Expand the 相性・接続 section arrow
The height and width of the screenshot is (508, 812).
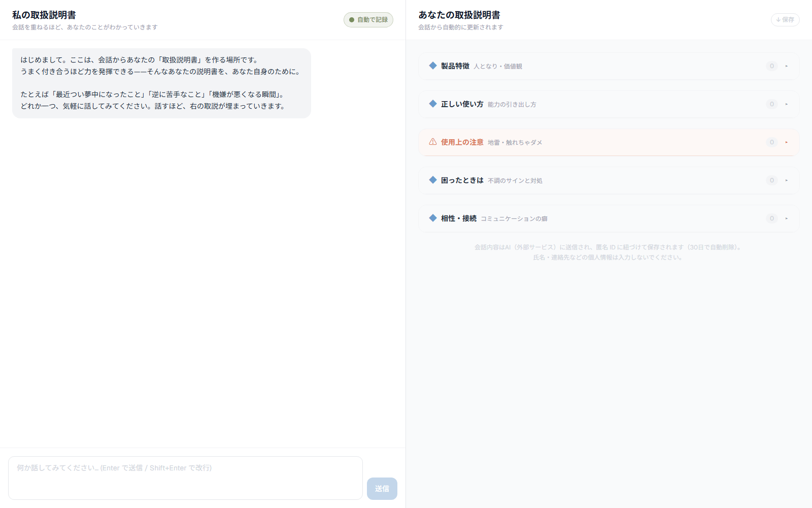[x=787, y=218]
